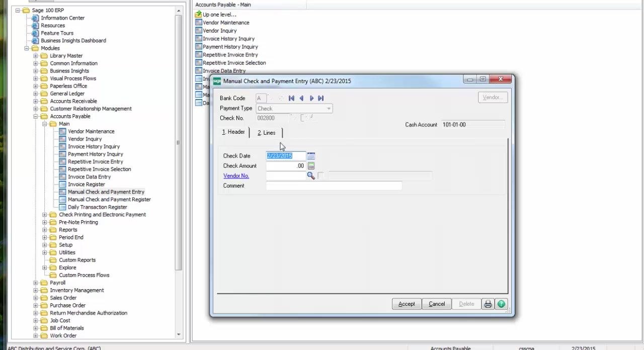Click Repetitive Invoice Selection icon in right pane
Image resolution: width=644 pixels, height=350 pixels.
(x=198, y=63)
